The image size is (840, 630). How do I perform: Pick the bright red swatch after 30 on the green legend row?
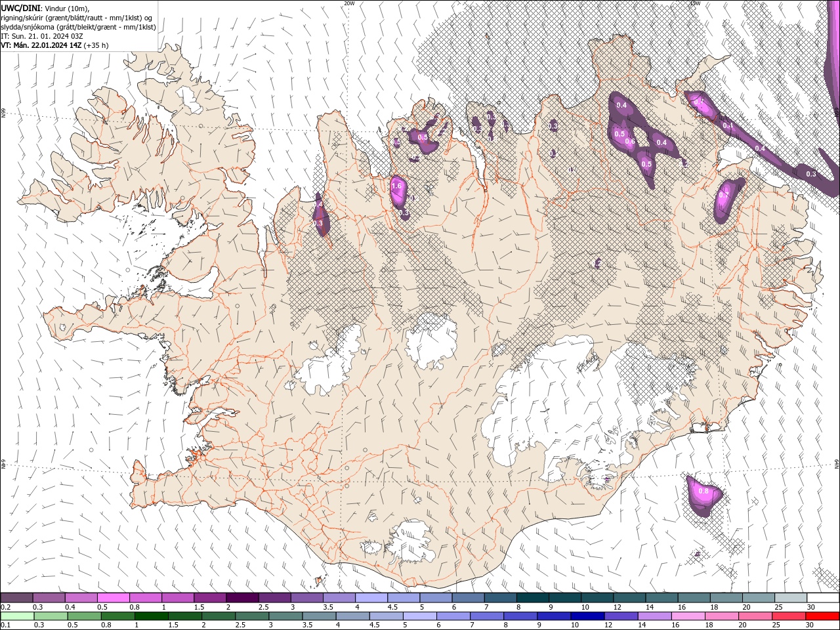pyautogui.click(x=822, y=616)
